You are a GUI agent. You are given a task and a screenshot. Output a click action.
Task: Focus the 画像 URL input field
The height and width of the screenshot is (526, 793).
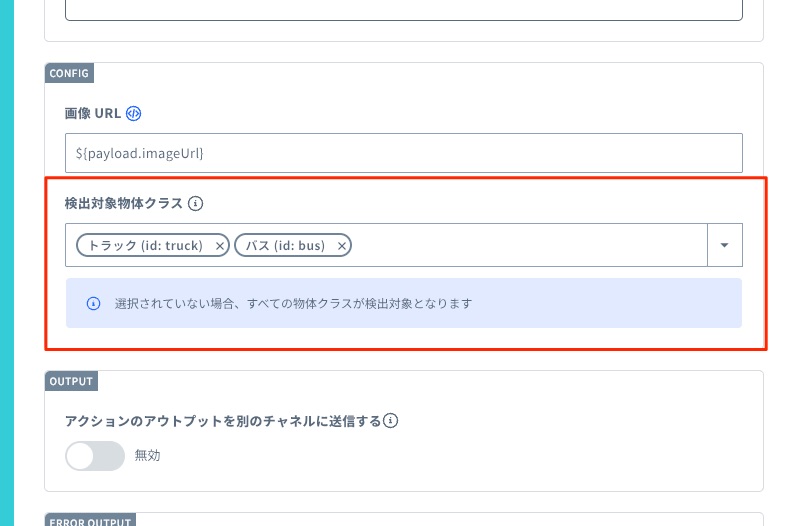coord(403,153)
